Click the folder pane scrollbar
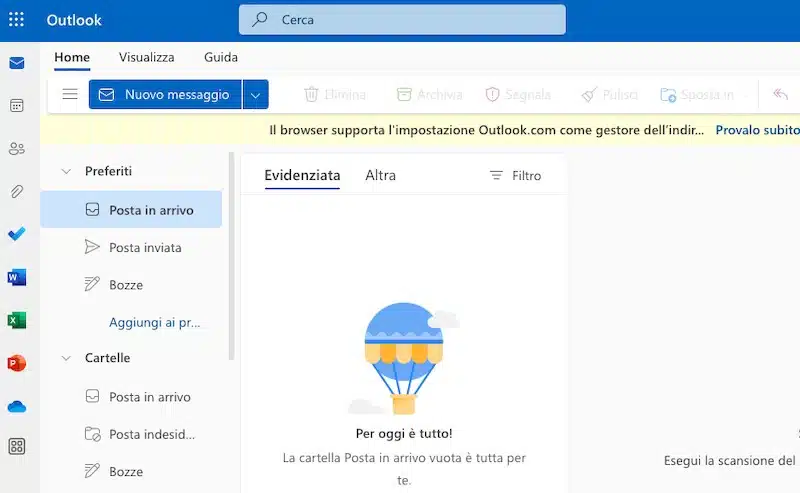The height and width of the screenshot is (493, 800). pyautogui.click(x=231, y=256)
